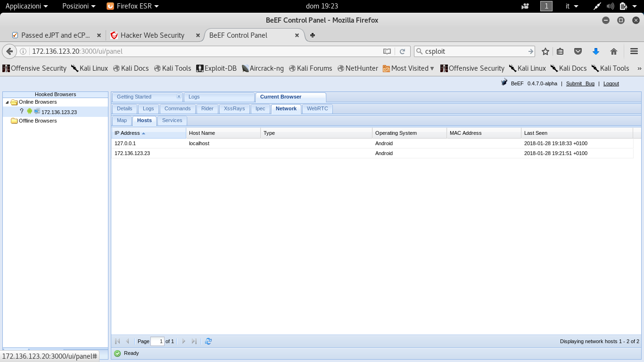The image size is (644, 362).
Task: Open the Rider tab
Action: 207,109
